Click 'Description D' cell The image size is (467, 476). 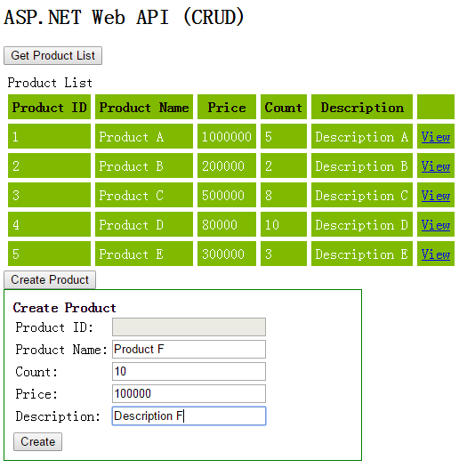point(362,224)
